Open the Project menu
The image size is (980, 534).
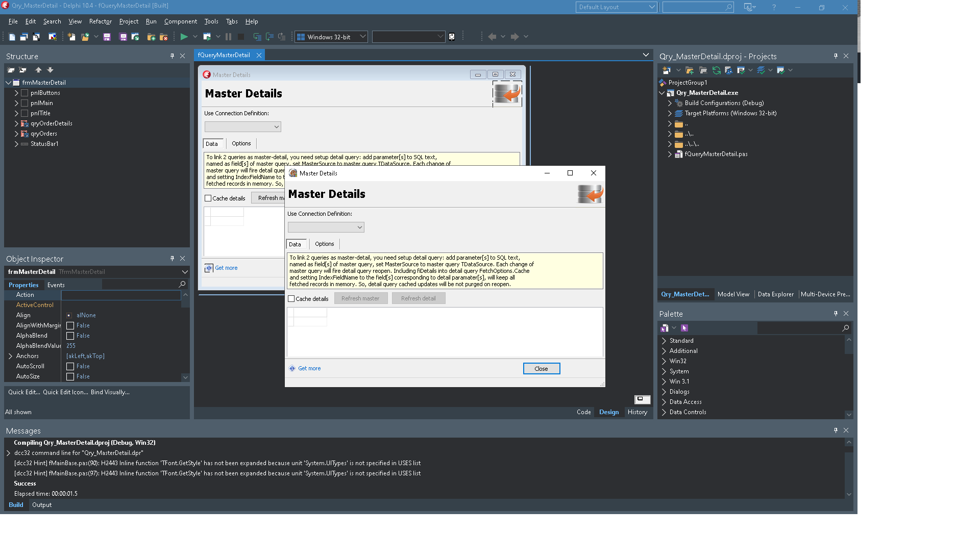pos(129,21)
